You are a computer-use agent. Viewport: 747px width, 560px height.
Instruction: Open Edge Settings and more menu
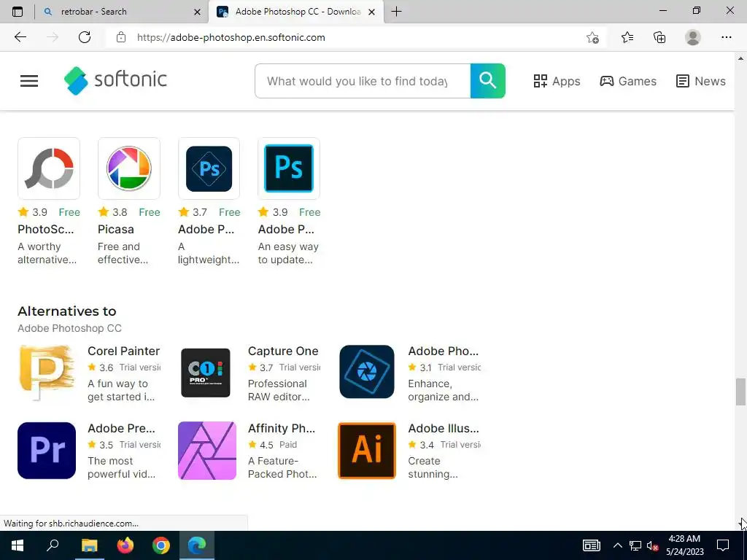[x=726, y=37]
